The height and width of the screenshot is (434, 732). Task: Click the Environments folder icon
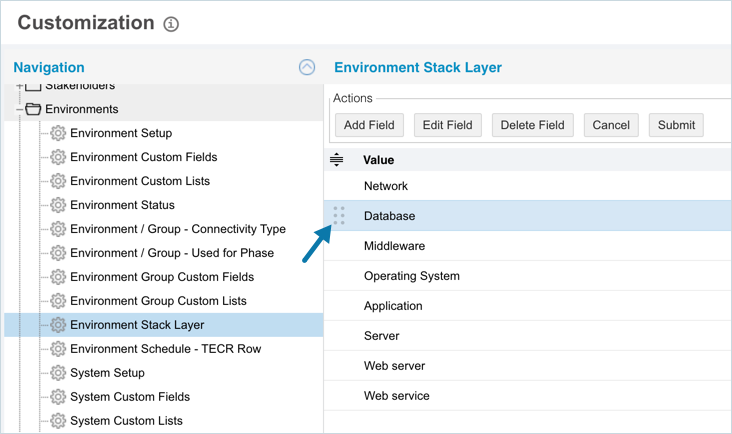click(33, 109)
